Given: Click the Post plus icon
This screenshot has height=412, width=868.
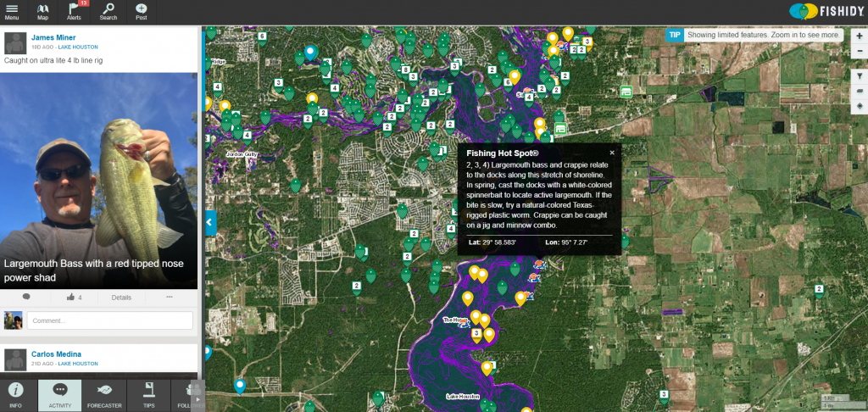Looking at the screenshot, I should (x=141, y=11).
